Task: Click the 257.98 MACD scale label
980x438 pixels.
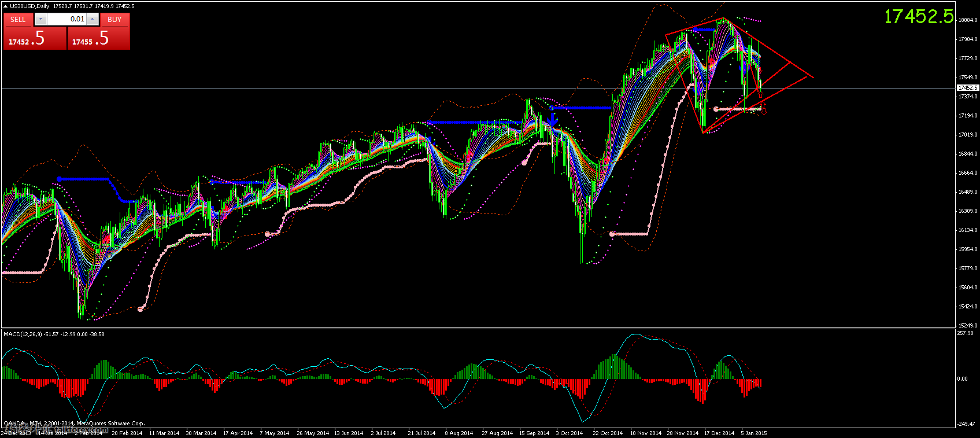Action: (965, 333)
